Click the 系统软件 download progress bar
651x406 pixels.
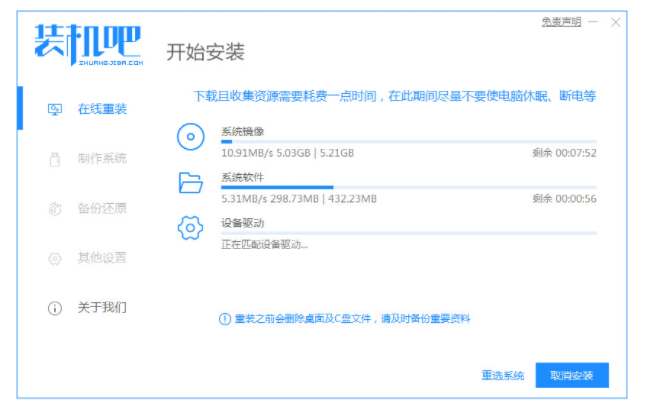coord(409,188)
